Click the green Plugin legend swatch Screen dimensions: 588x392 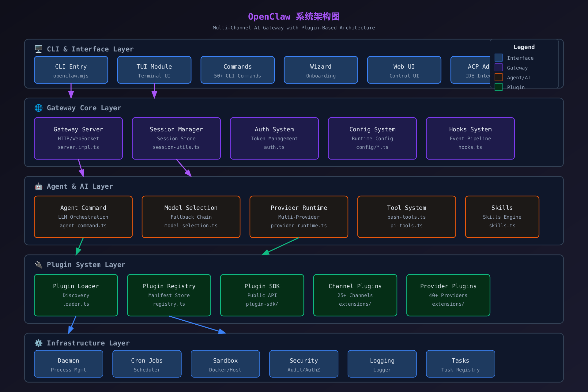tap(499, 87)
